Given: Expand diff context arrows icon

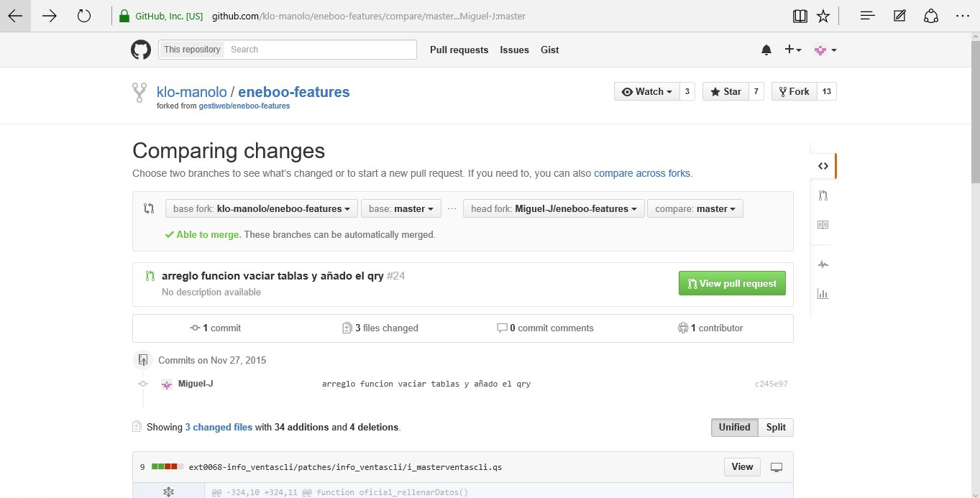Looking at the screenshot, I should [x=169, y=492].
